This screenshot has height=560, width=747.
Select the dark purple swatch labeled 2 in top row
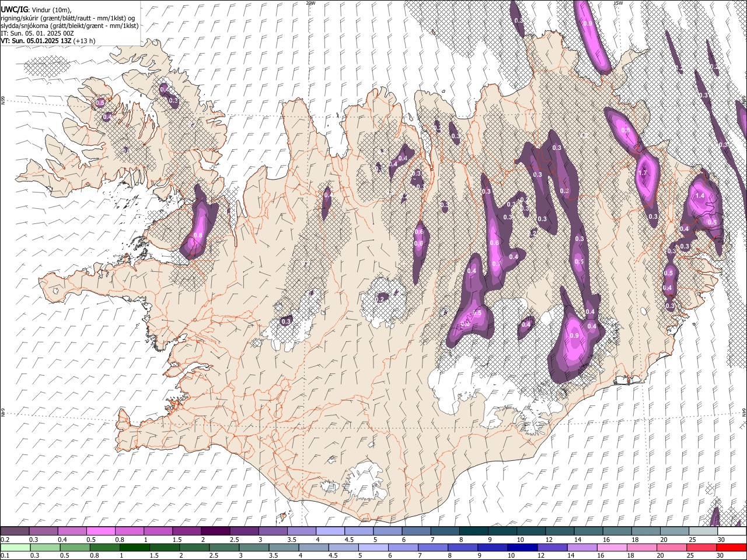pos(215,531)
